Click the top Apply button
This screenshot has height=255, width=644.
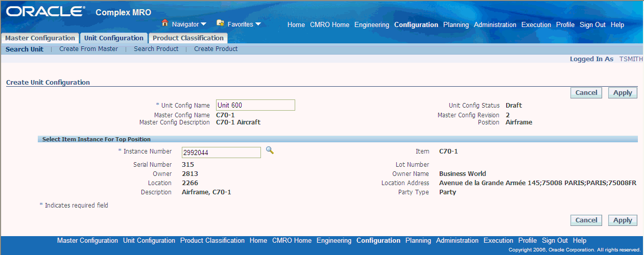coord(623,93)
